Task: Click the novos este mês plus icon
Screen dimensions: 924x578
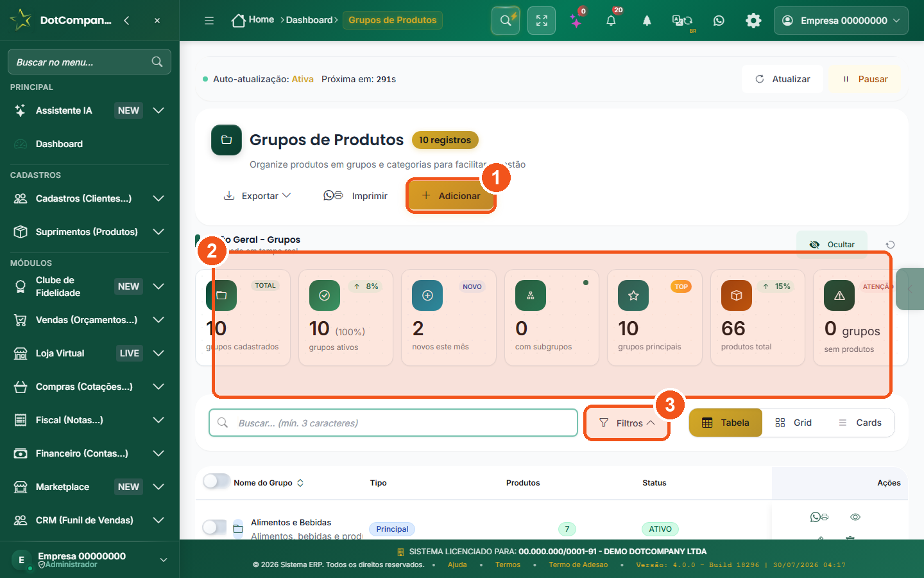Action: [427, 295]
